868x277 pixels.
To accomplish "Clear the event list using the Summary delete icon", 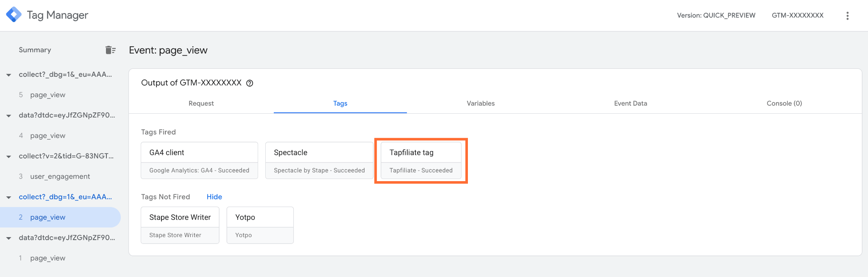I will (110, 50).
